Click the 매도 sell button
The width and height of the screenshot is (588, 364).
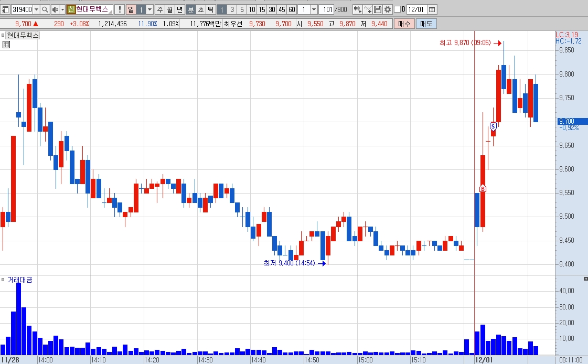click(x=426, y=24)
